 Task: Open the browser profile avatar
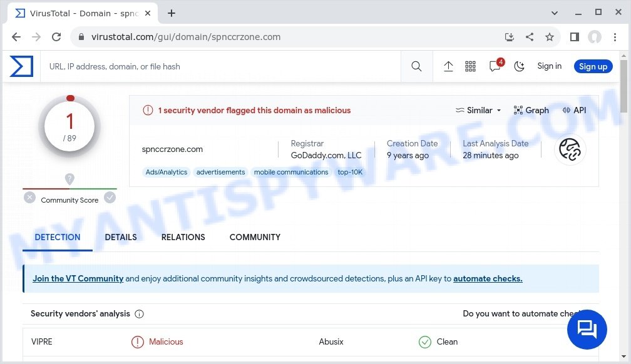(595, 37)
